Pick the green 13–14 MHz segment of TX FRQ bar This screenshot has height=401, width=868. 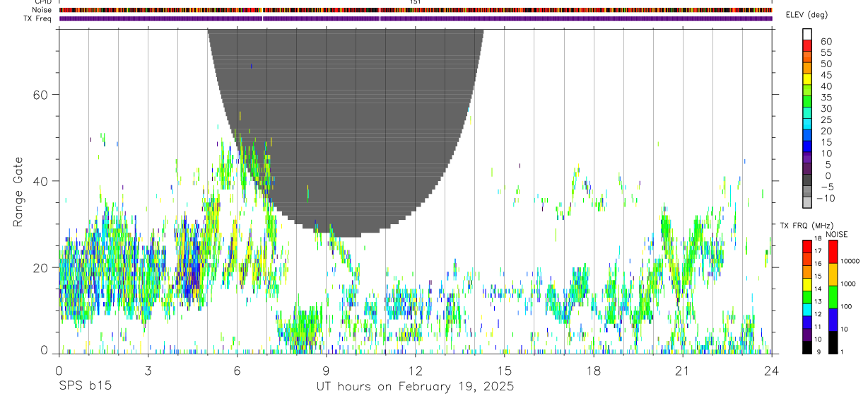(807, 296)
